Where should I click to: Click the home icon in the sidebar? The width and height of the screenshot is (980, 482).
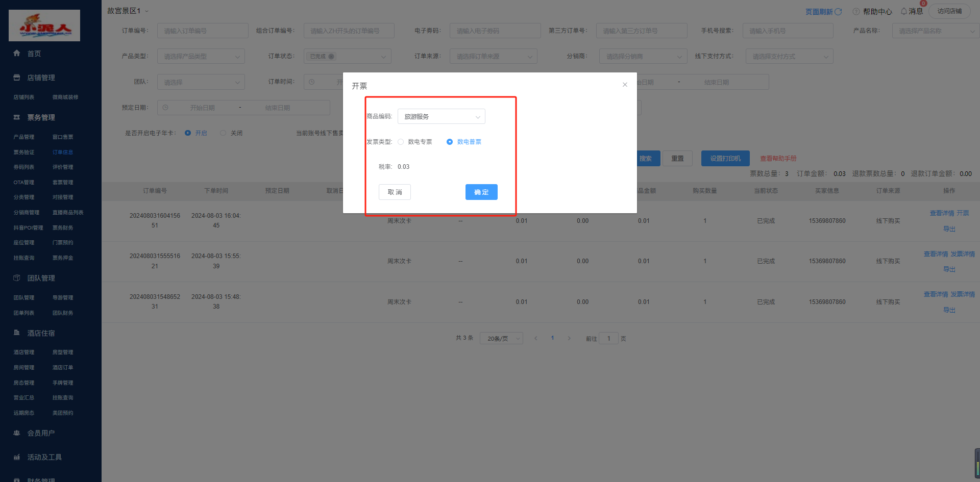pos(17,53)
